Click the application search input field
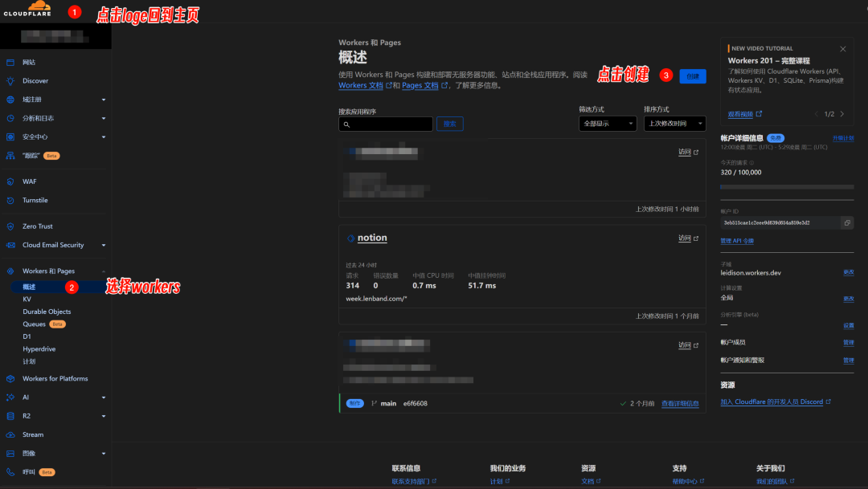This screenshot has height=489, width=868. click(x=386, y=124)
